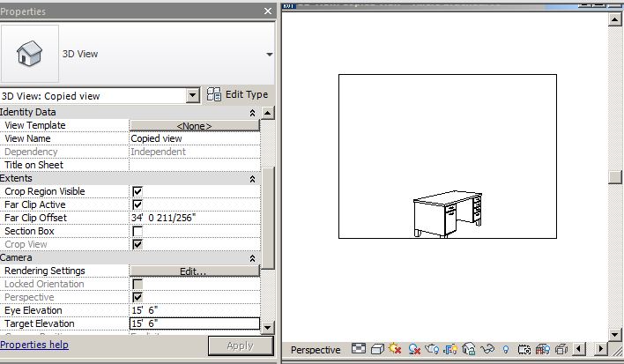Enable the Section Box checkbox
Image resolution: width=624 pixels, height=364 pixels.
137,231
